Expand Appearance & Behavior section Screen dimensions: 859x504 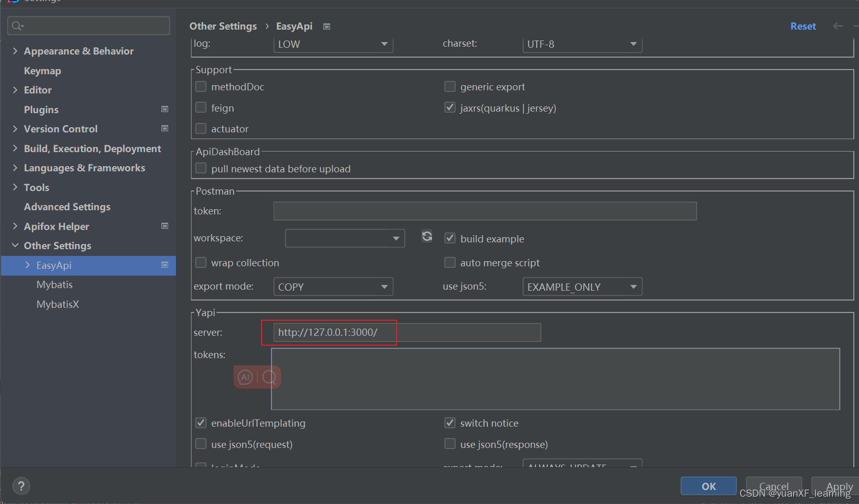[x=15, y=51]
